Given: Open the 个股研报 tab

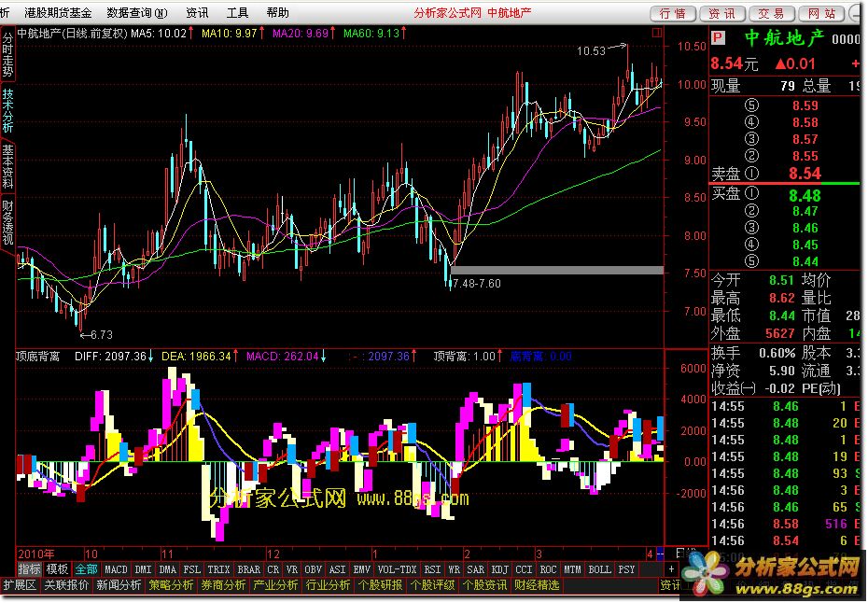Looking at the screenshot, I should [x=380, y=585].
